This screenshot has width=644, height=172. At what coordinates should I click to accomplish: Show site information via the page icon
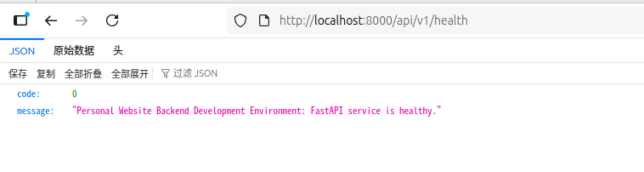click(x=264, y=20)
